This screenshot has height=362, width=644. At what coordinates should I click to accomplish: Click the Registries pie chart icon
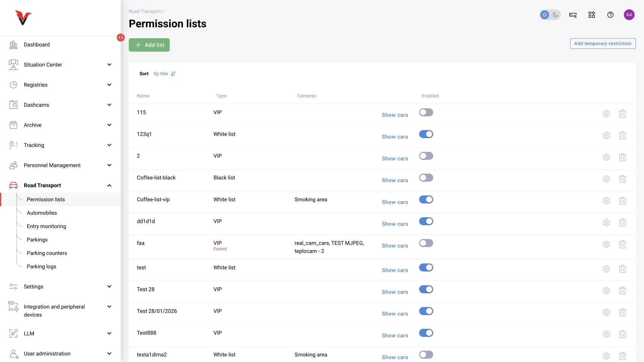[13, 85]
